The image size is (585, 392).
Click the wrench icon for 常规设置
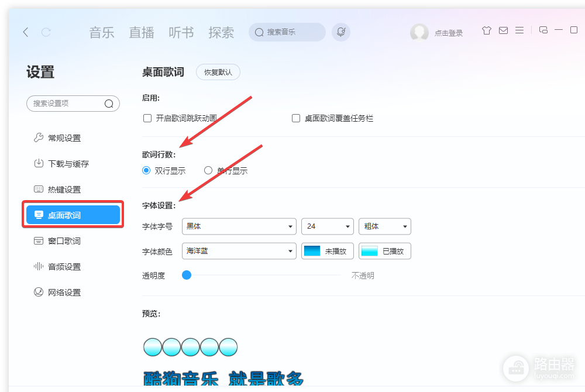click(39, 137)
